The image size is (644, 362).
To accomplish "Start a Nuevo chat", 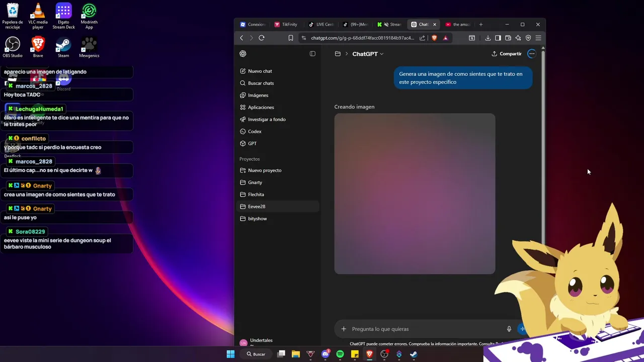I will pyautogui.click(x=277, y=71).
